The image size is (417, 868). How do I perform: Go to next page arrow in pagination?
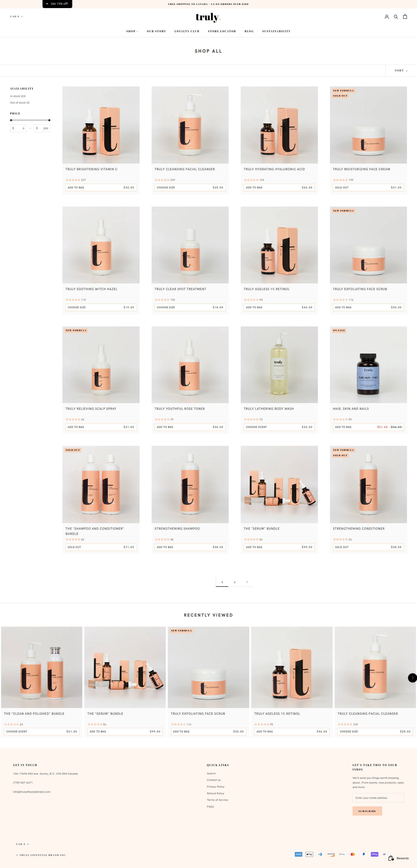click(247, 582)
